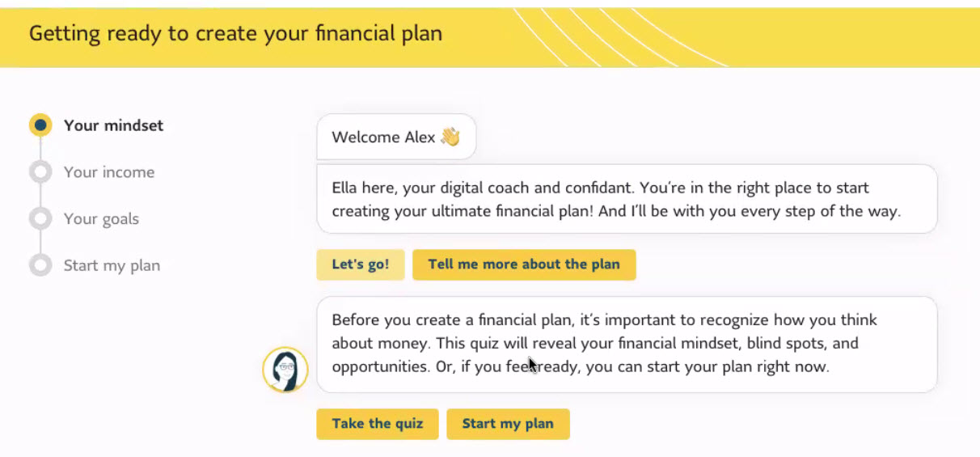Select the Your goals step circle
Screen dimensions: 980x457
[x=40, y=219]
